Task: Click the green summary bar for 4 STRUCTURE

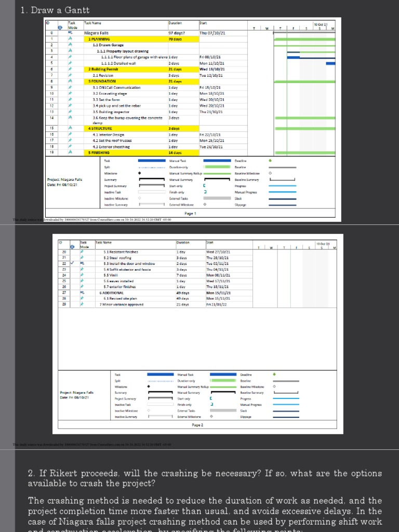Action: [x=304, y=129]
